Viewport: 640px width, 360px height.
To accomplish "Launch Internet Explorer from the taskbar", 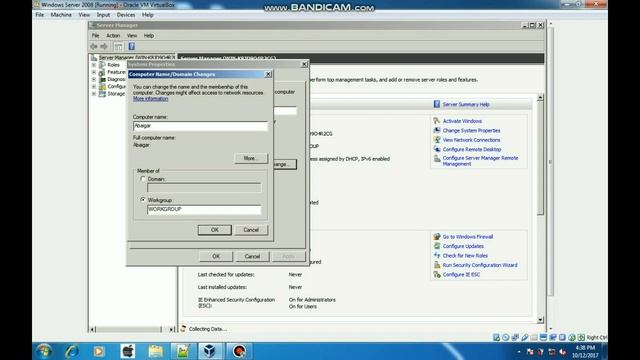I will tap(72, 351).
